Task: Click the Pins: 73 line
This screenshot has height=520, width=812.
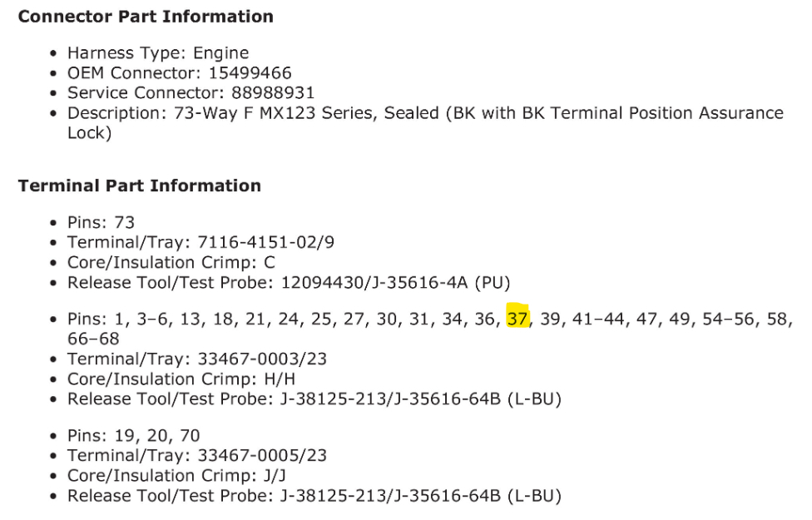Action: [101, 222]
